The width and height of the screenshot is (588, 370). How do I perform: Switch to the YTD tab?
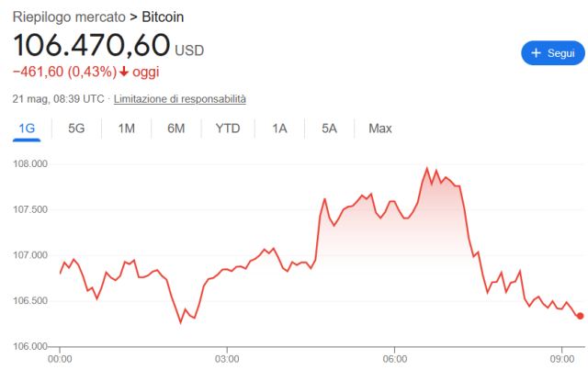(228, 129)
